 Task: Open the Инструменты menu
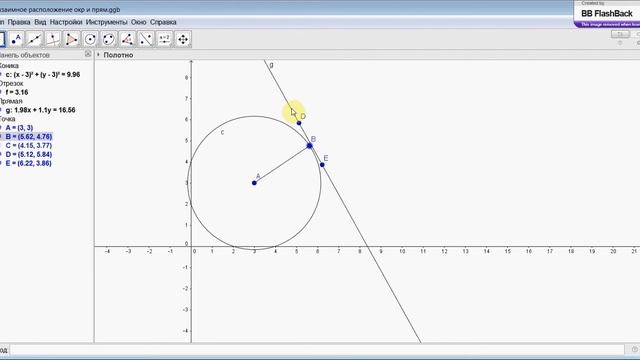107,22
